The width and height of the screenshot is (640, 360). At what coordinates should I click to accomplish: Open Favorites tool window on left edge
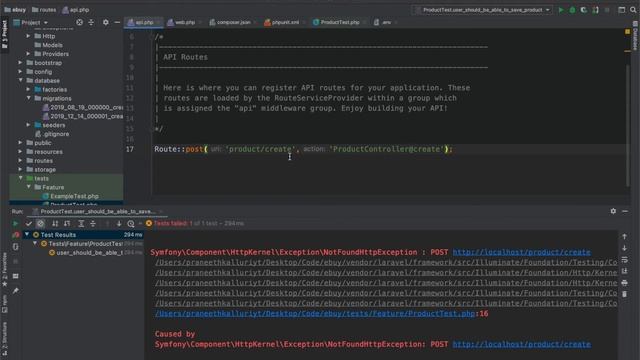pyautogui.click(x=4, y=269)
